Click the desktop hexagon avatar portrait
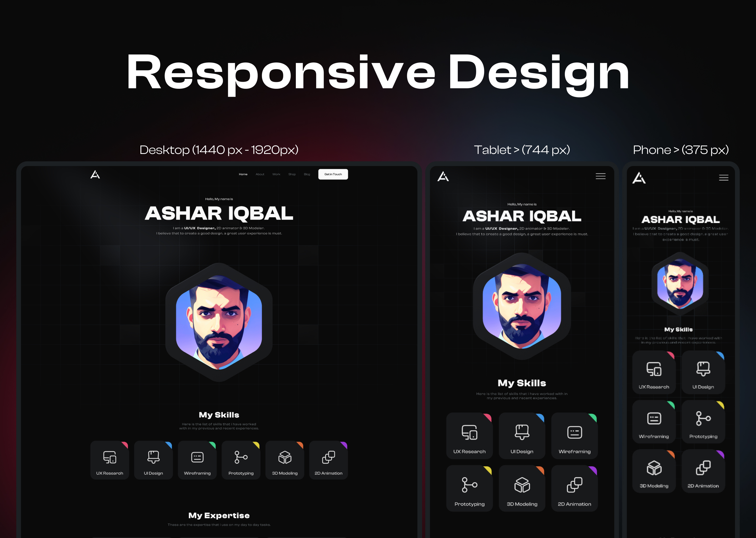Screen dimensions: 756x538 [x=219, y=322]
